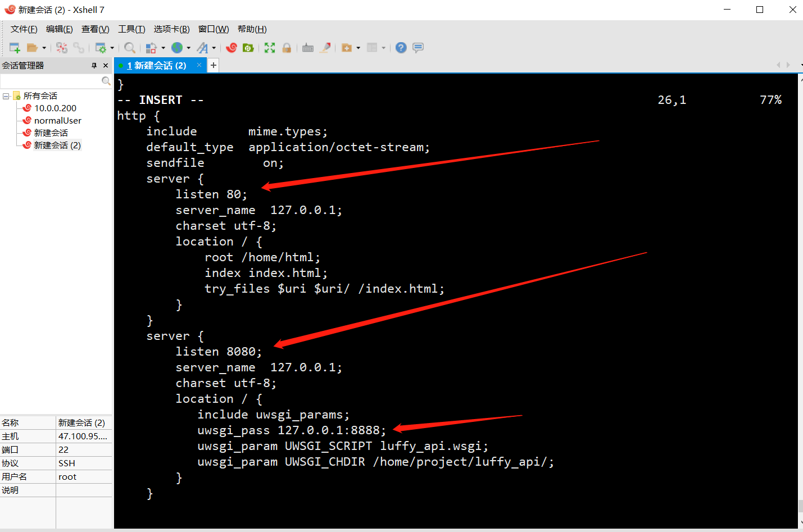Screen dimensions: 803x532
Task: Expand the Properties icon dropdown arrow
Action: point(112,48)
